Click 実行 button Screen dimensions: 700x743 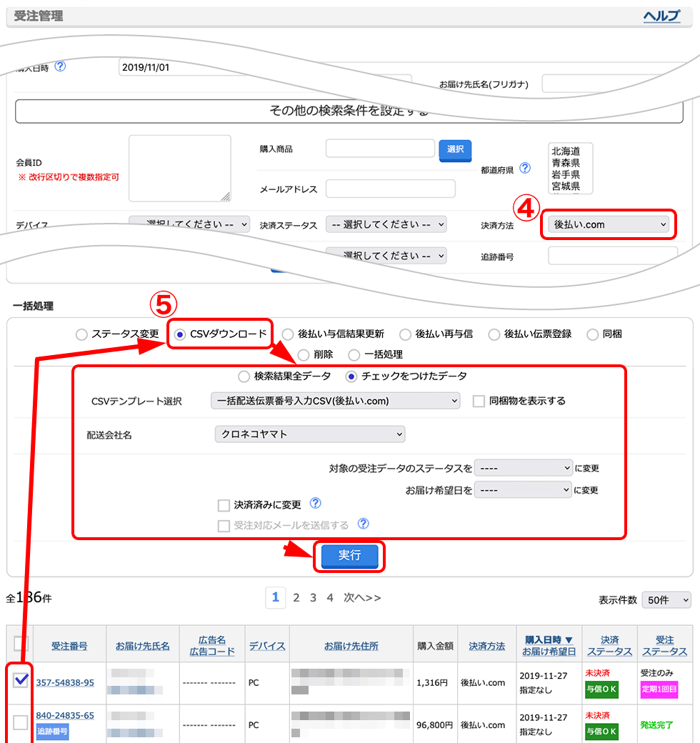tap(349, 557)
